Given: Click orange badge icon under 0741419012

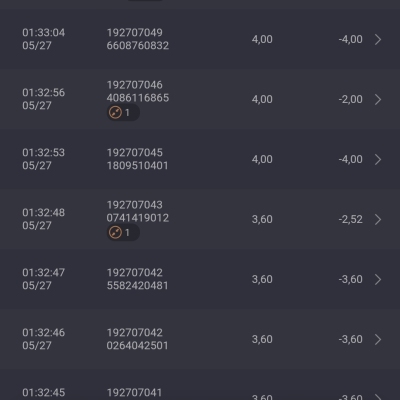Looking at the screenshot, I should click(x=115, y=233).
